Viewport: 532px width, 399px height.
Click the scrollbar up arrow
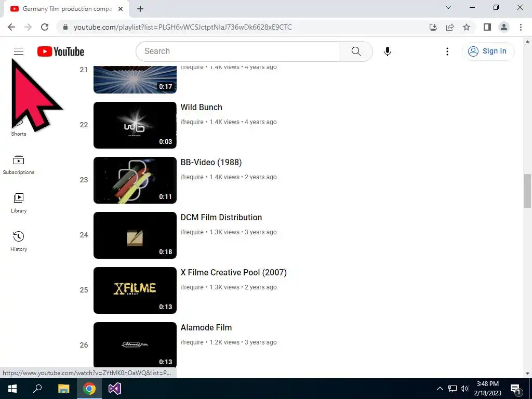527,42
